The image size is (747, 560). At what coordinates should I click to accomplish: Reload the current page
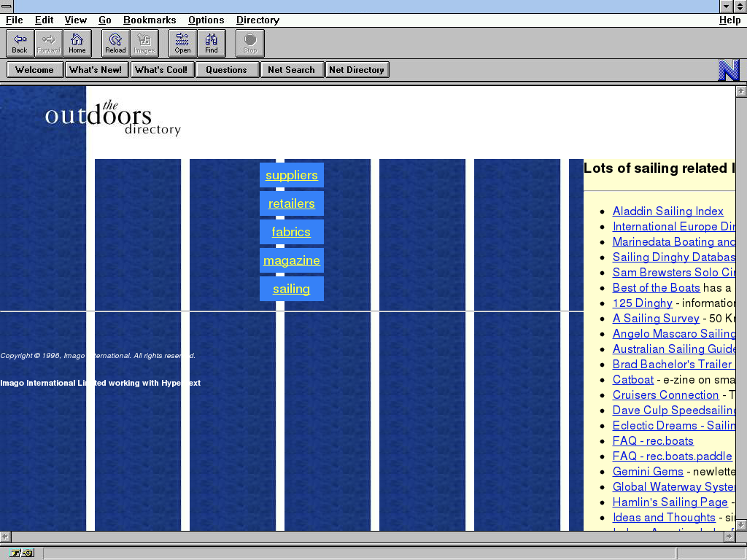pos(115,43)
